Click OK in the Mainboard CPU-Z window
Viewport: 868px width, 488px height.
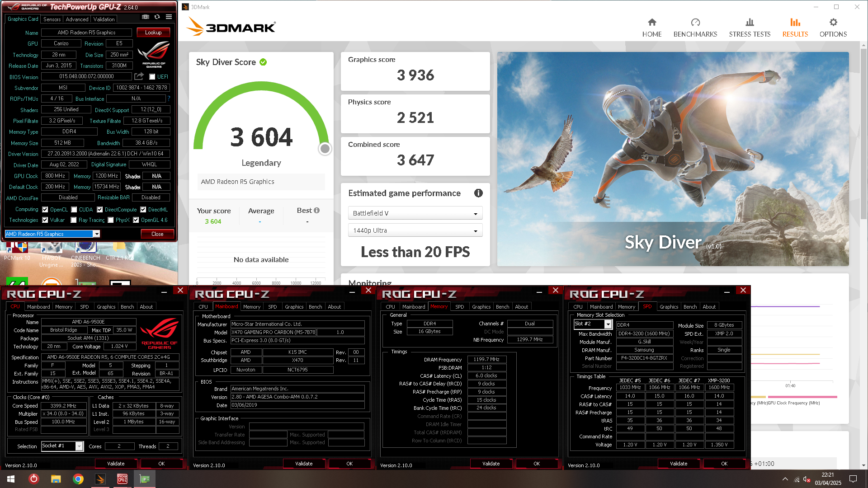[x=349, y=464]
